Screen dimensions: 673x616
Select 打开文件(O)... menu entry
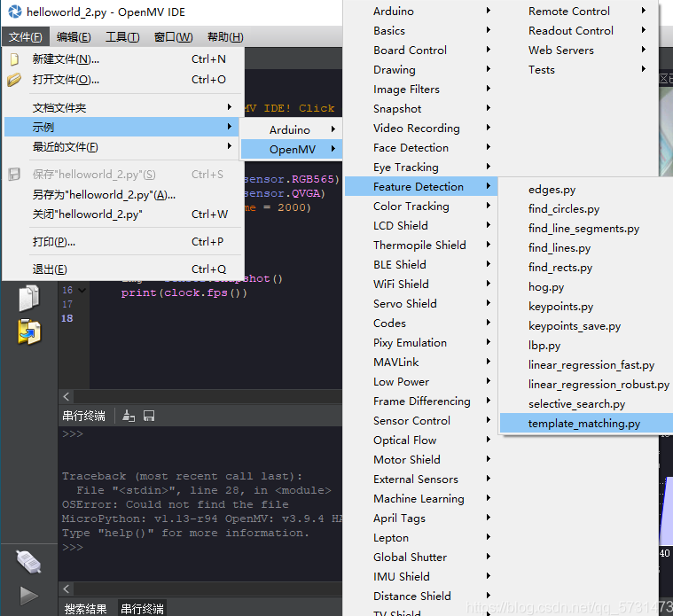pyautogui.click(x=122, y=80)
